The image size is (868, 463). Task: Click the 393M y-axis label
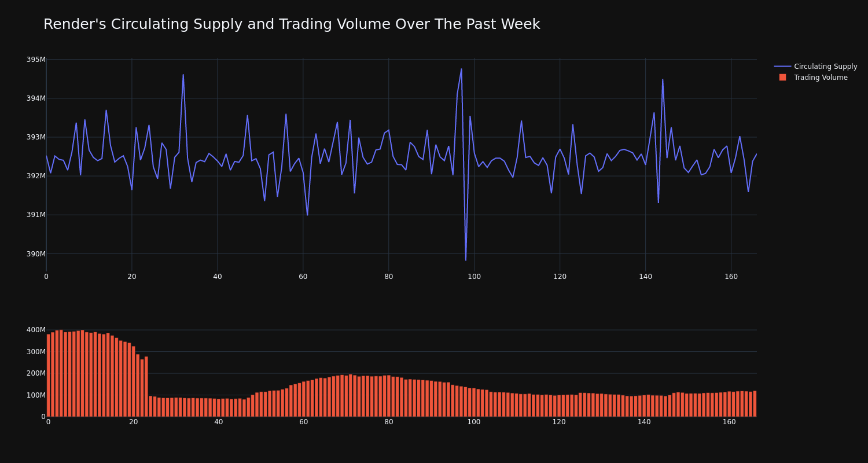tap(36, 137)
